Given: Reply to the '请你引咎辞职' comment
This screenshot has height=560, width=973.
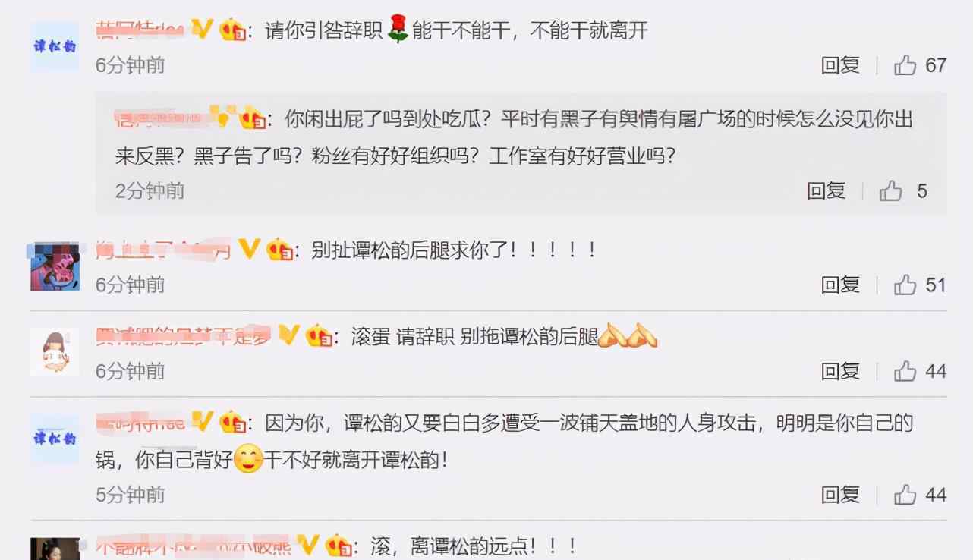Looking at the screenshot, I should pyautogui.click(x=840, y=65).
